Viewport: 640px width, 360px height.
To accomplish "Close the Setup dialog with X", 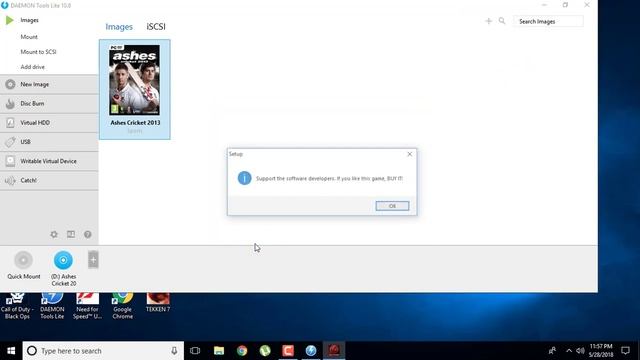I will tap(409, 154).
